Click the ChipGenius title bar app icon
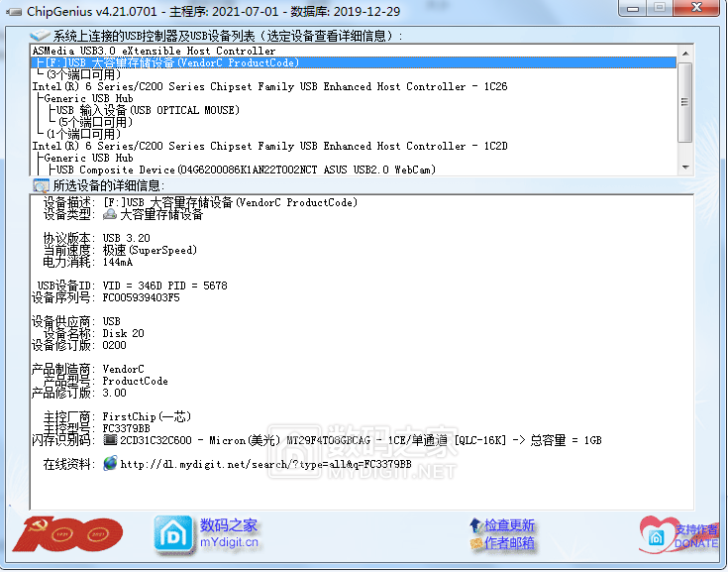728x572 pixels. tap(11, 11)
